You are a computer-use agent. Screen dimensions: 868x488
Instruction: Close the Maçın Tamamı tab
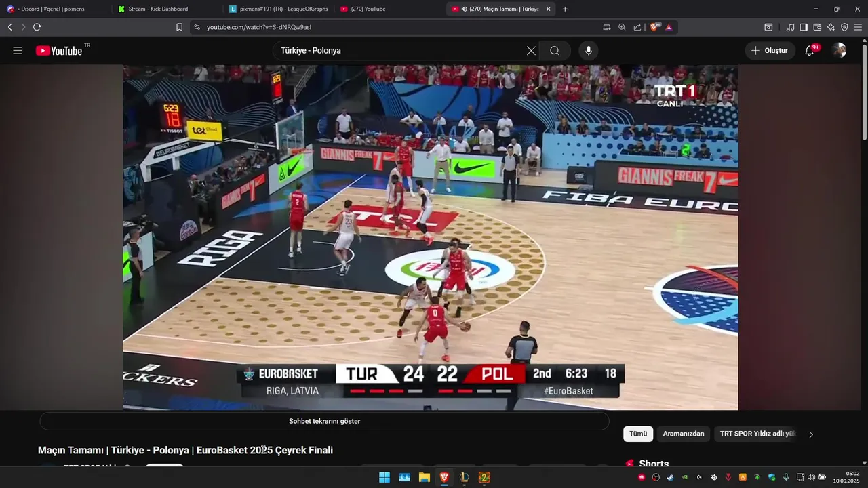click(x=548, y=9)
